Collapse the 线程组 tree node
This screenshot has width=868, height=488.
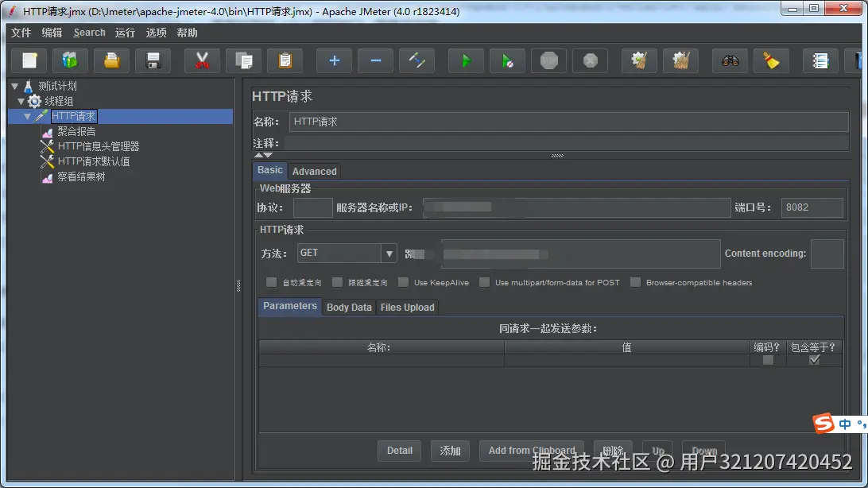pyautogui.click(x=21, y=101)
